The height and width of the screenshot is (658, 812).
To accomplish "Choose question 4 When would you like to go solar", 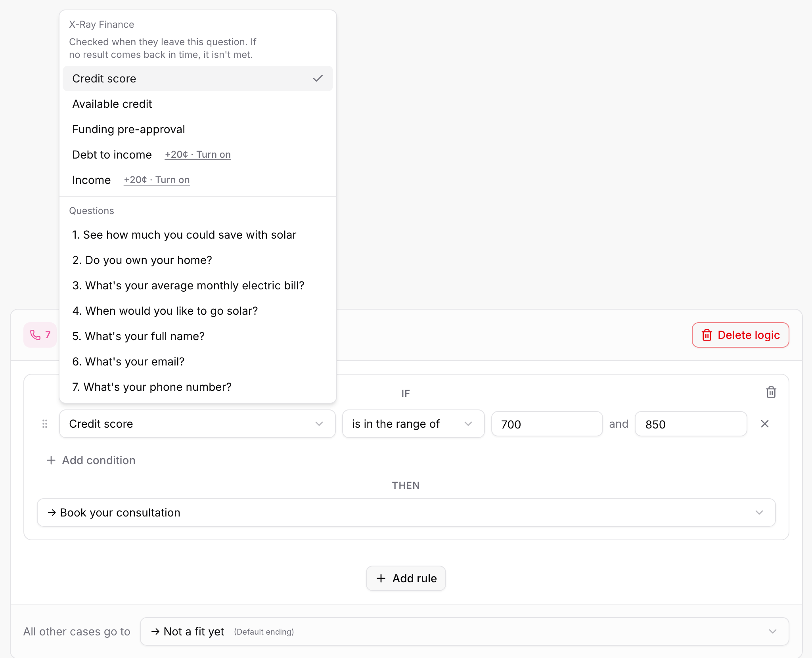I will click(197, 311).
